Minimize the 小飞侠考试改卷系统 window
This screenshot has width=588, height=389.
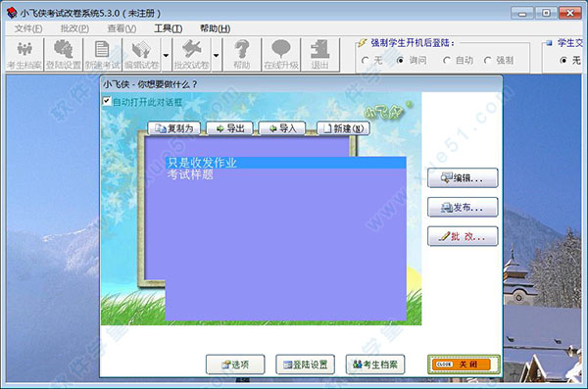pos(522,14)
